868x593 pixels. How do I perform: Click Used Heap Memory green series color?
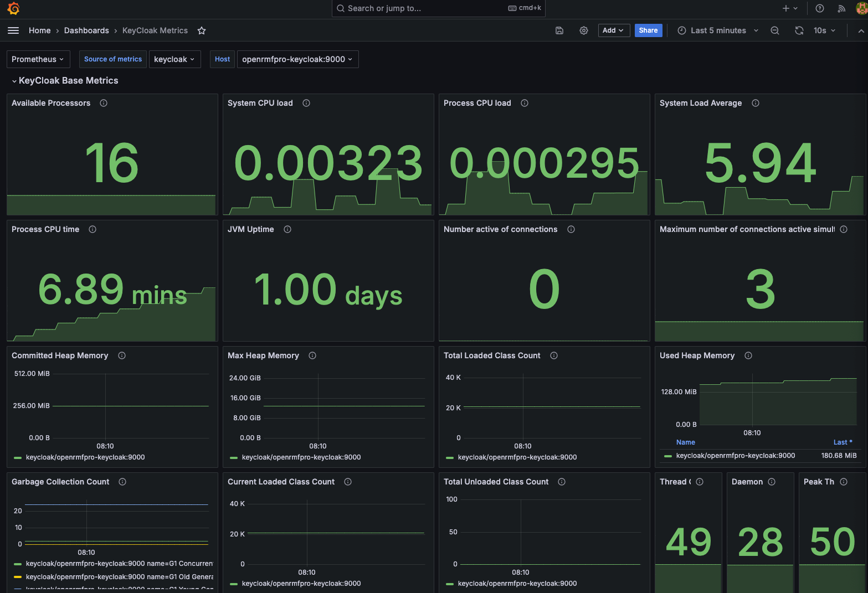[668, 456]
